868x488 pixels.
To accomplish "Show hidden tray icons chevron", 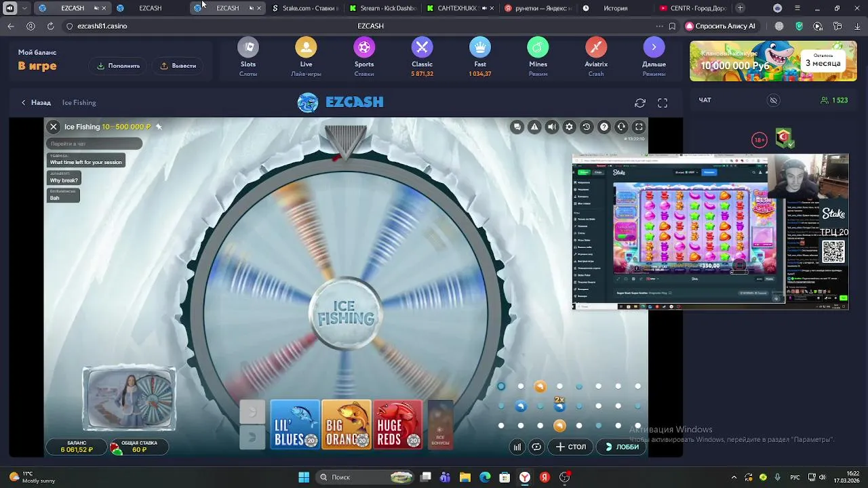I will [734, 477].
